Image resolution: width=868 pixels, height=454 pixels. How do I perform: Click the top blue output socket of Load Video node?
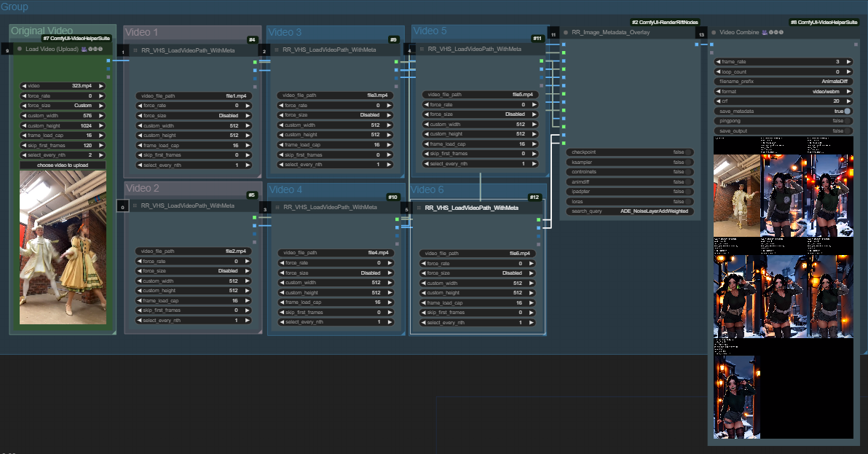[108, 61]
